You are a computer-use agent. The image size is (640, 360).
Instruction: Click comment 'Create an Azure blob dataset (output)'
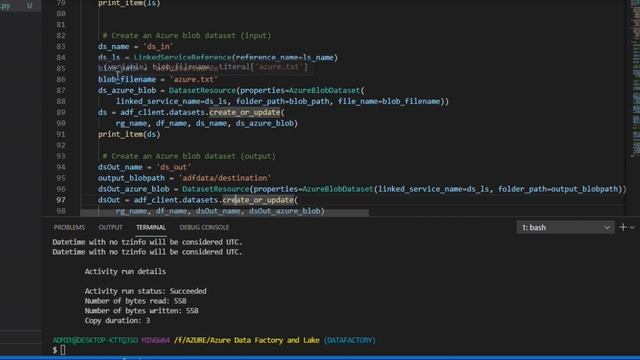click(189, 156)
